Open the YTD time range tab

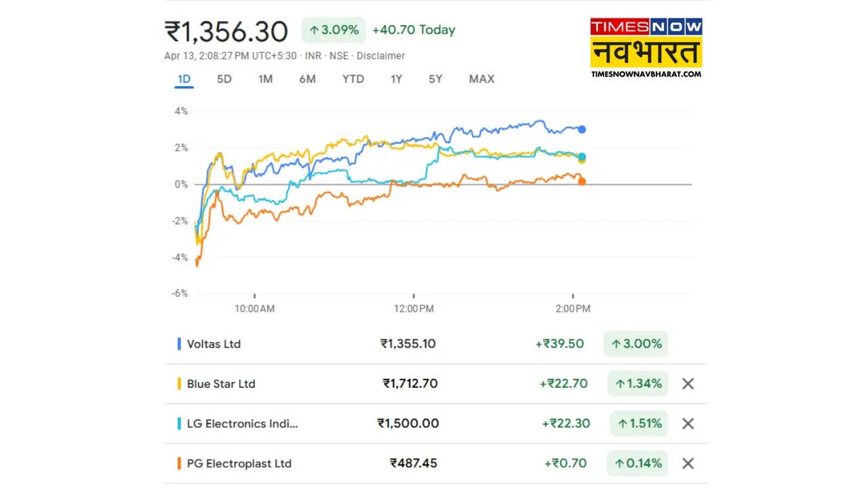click(x=353, y=79)
